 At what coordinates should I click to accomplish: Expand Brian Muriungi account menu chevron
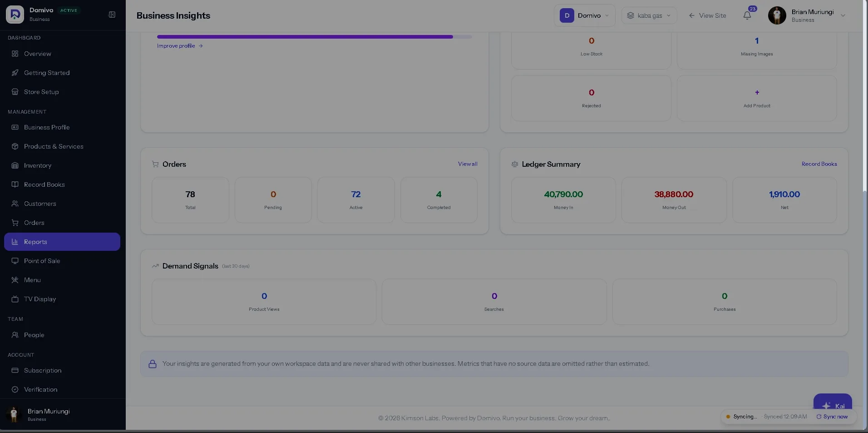coord(843,15)
